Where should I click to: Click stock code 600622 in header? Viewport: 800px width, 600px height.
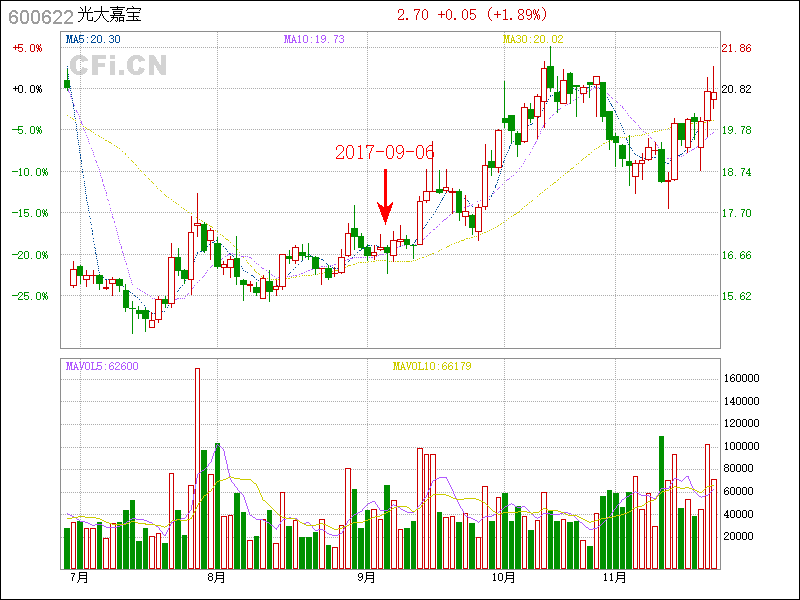(x=40, y=16)
